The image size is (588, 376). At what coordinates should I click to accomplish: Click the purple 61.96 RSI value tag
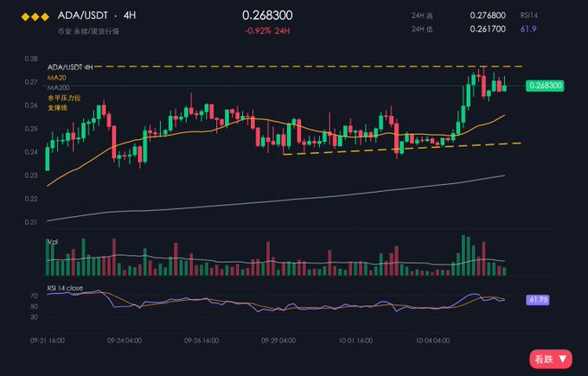[x=538, y=300]
